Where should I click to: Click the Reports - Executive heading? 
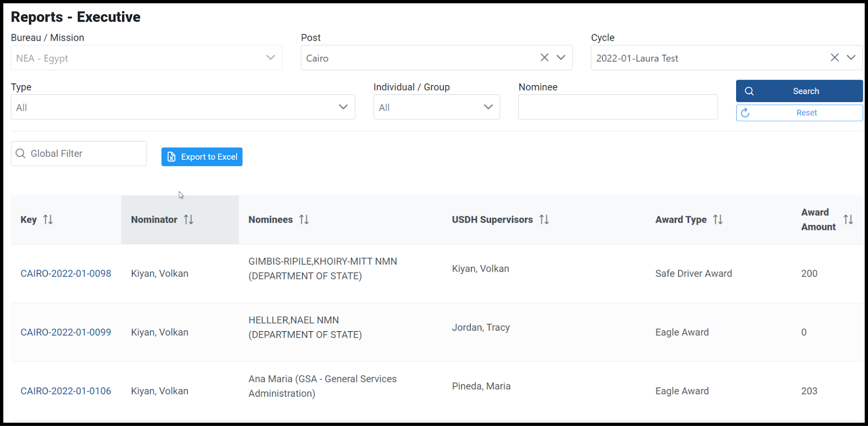pyautogui.click(x=75, y=17)
